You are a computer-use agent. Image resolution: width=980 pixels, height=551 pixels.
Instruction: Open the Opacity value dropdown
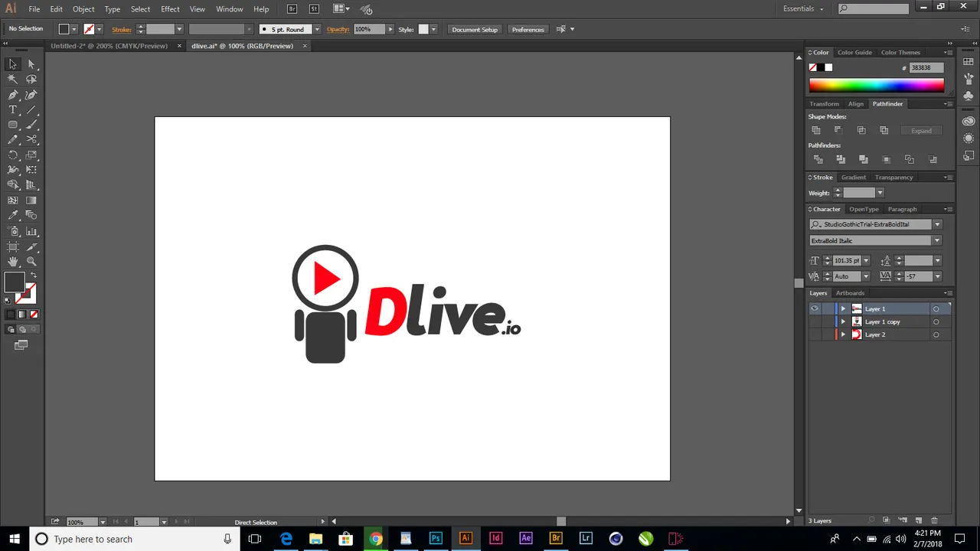tap(390, 29)
